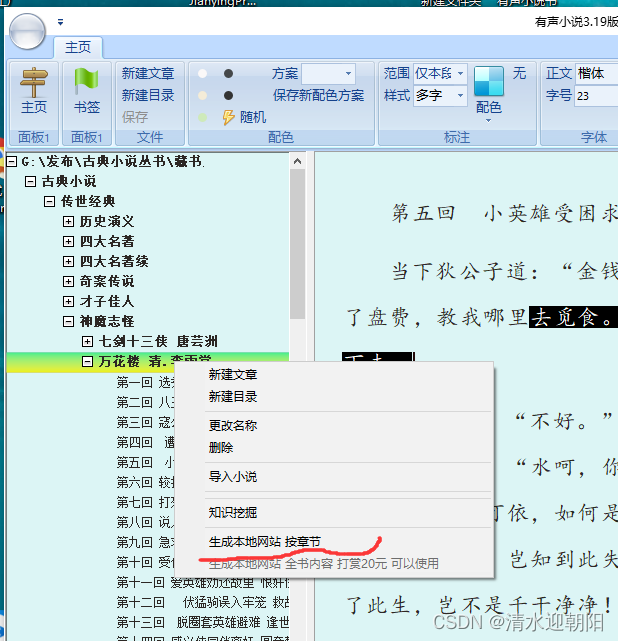Select the 第八回 chapter row
Screen dimensions: 618x641
point(145,522)
